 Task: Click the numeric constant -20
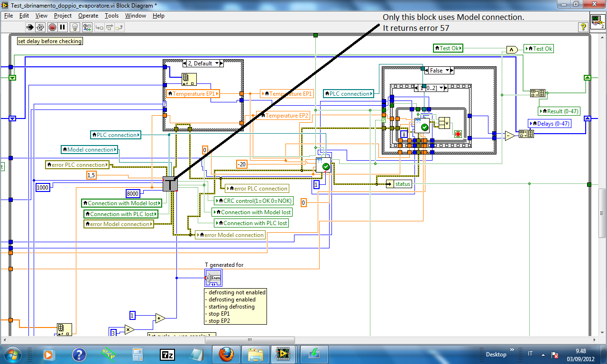(x=242, y=164)
